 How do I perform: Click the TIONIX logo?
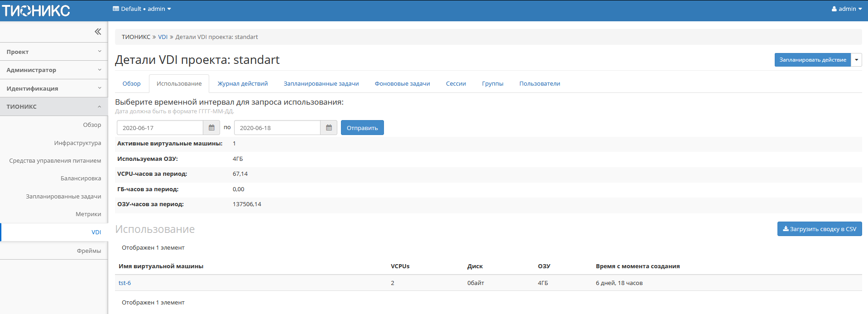coord(36,10)
